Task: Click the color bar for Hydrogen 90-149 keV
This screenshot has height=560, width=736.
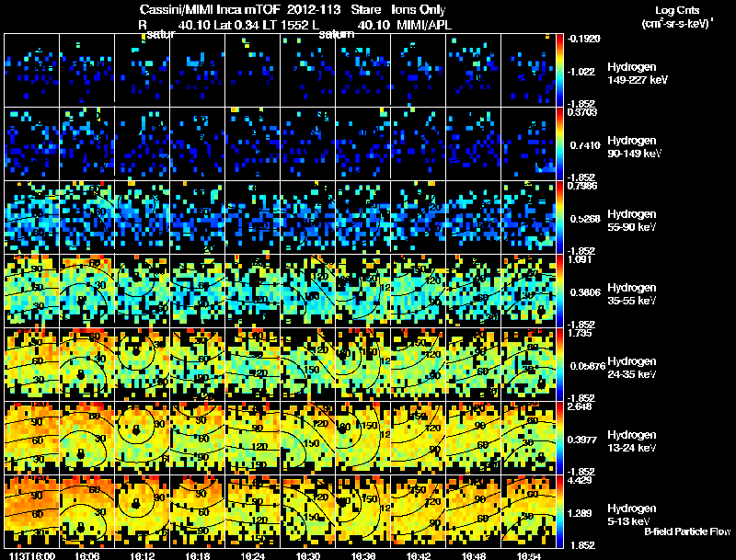Action: point(559,144)
